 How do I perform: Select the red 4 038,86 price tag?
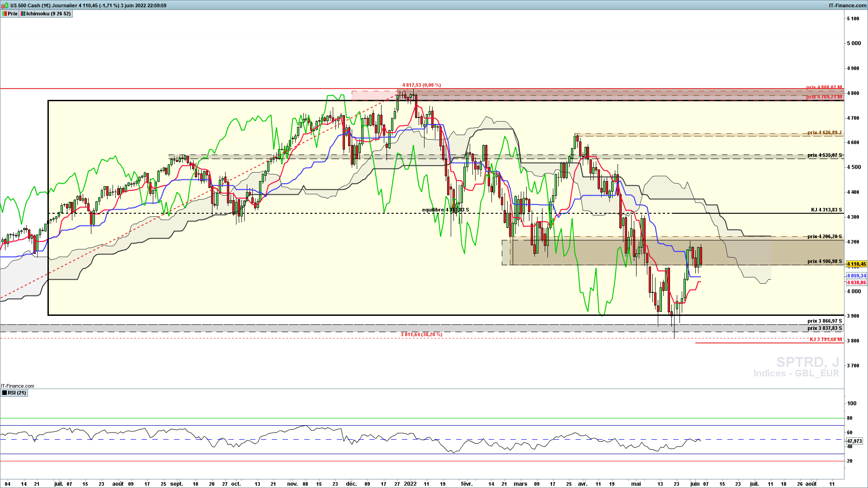click(856, 283)
